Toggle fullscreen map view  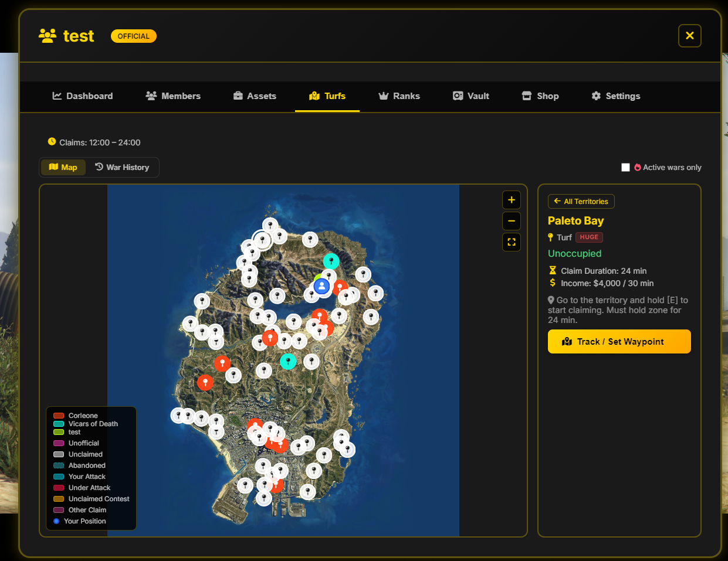[512, 242]
